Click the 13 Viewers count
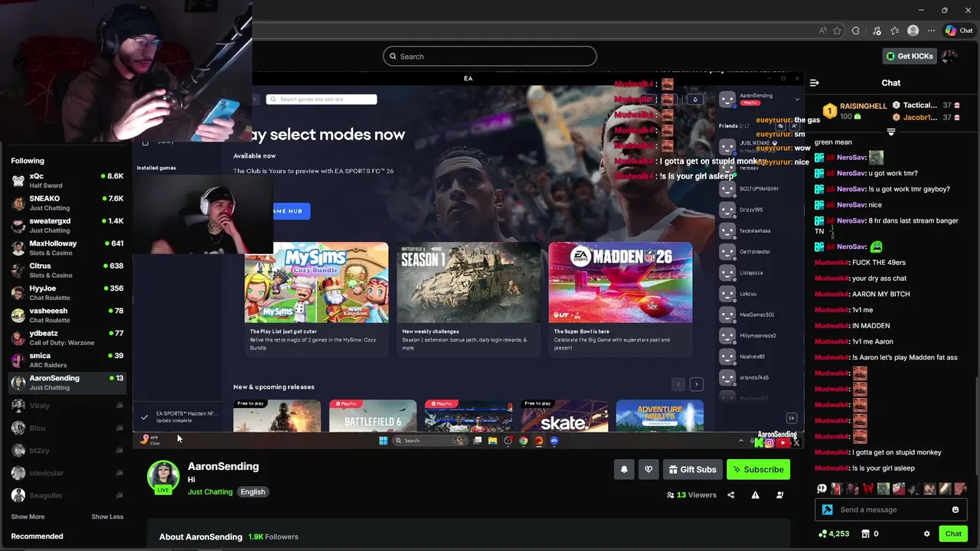The width and height of the screenshot is (980, 551). pyautogui.click(x=691, y=495)
